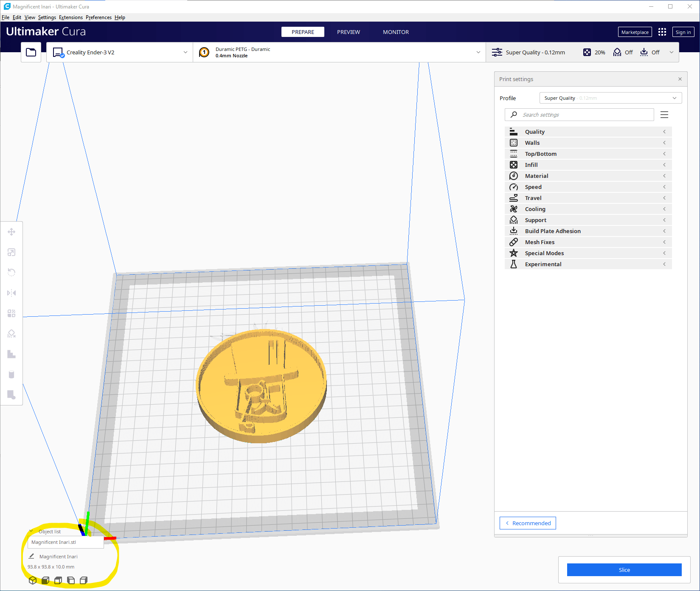Viewport: 700px width, 591px height.
Task: Click the pencil icon to rename job
Action: point(31,556)
